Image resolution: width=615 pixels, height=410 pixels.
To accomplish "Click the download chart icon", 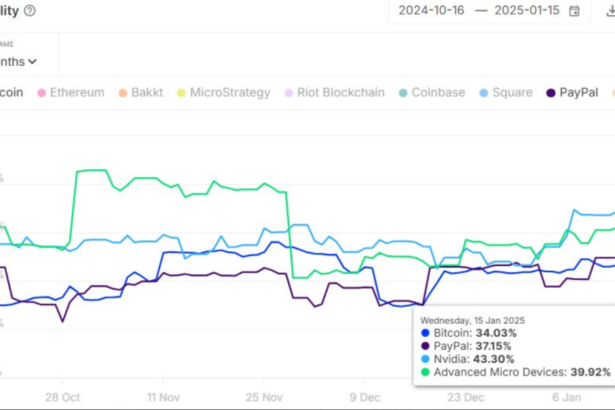I will pyautogui.click(x=608, y=11).
